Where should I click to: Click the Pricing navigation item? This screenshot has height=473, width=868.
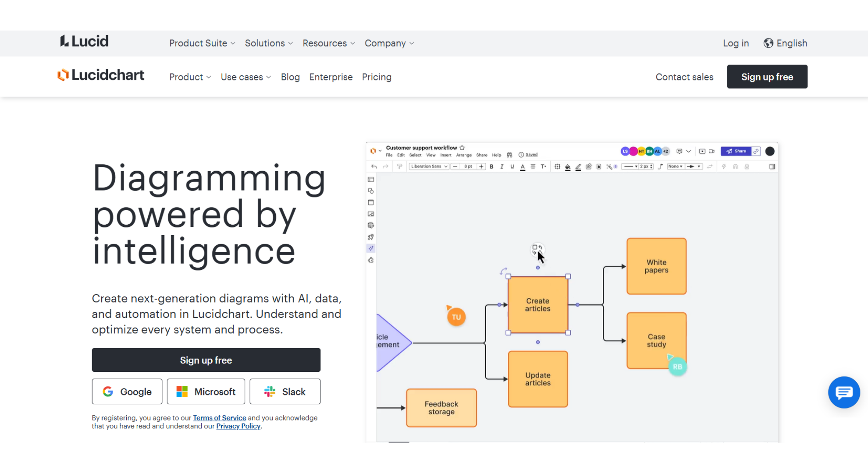click(377, 77)
